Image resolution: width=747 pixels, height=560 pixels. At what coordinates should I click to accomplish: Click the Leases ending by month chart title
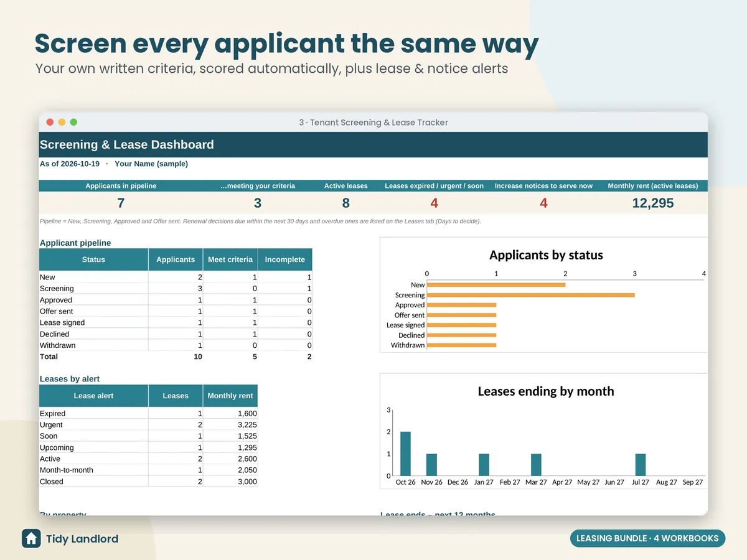546,391
